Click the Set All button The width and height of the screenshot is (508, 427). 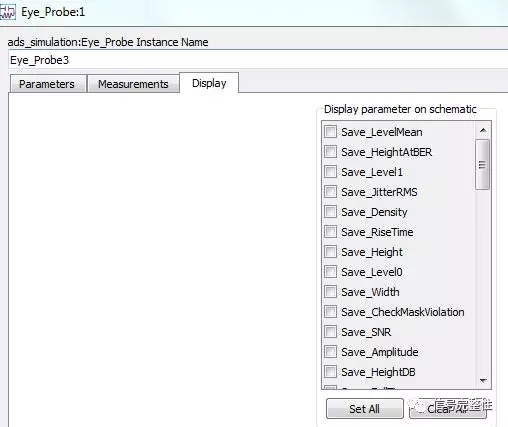(x=365, y=409)
